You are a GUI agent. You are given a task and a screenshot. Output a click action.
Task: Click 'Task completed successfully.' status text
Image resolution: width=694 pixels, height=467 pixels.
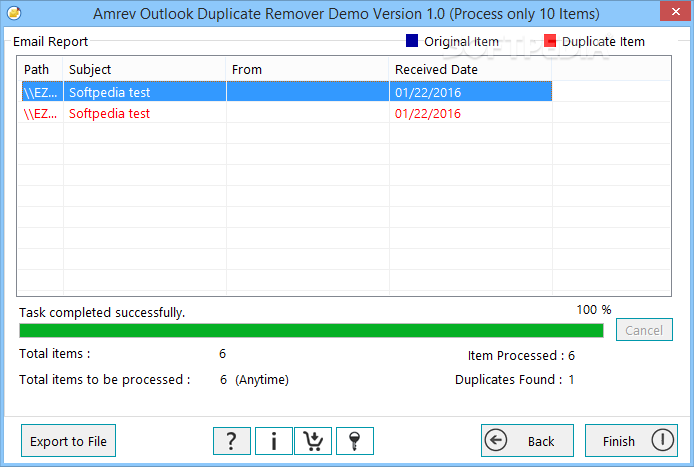click(102, 313)
